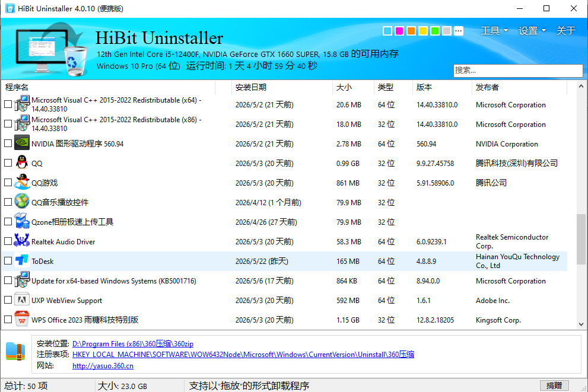Open the 360zip install location link

tap(133, 343)
